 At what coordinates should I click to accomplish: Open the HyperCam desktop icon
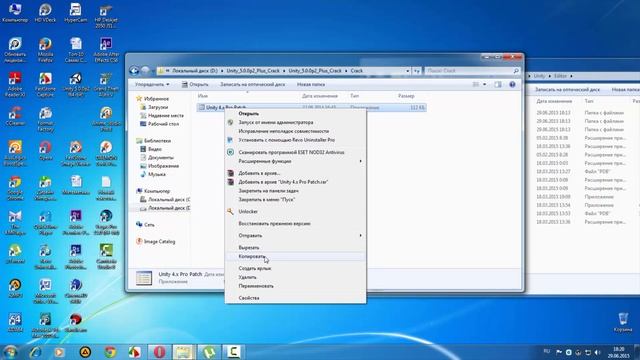76,12
